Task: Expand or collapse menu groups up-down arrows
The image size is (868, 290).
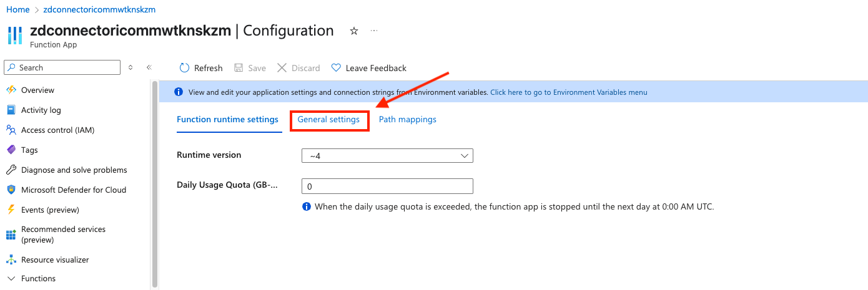Action: (x=131, y=67)
